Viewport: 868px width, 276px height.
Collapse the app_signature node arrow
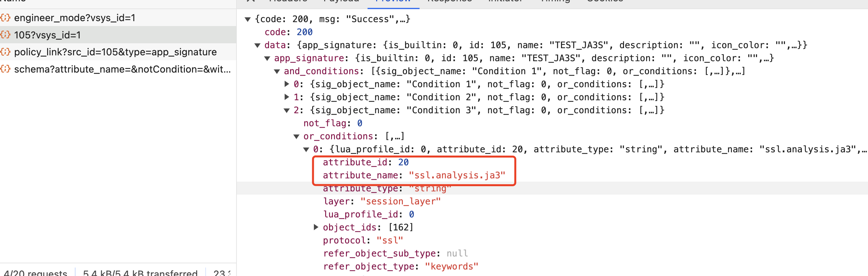pos(267,58)
